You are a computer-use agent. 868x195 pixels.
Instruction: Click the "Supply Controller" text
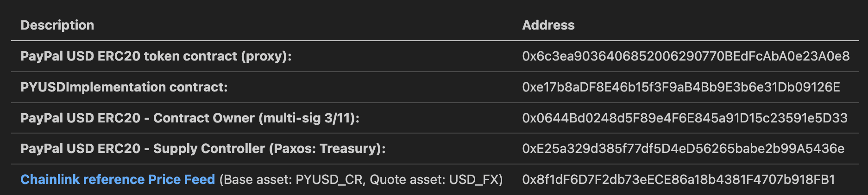[x=209, y=148]
